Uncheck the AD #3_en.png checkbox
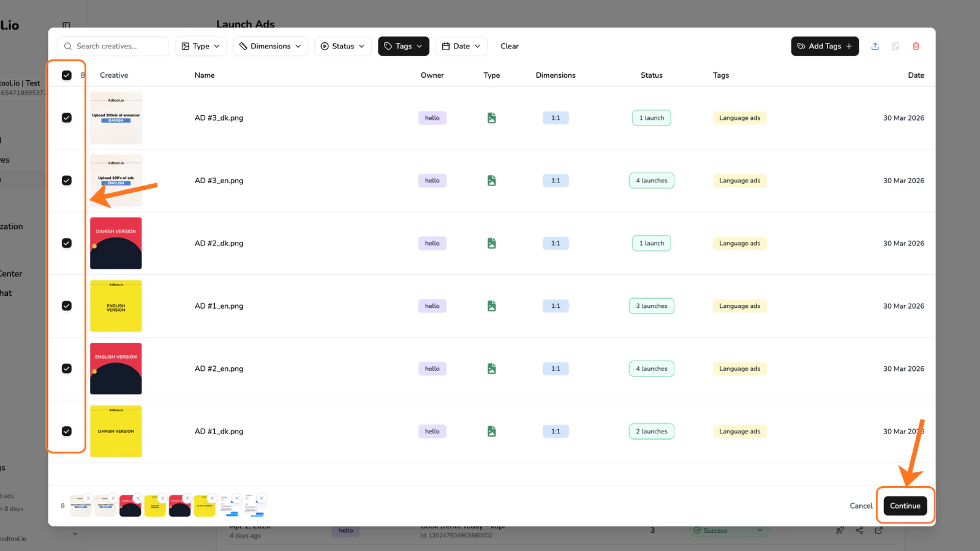980x551 pixels. 67,181
